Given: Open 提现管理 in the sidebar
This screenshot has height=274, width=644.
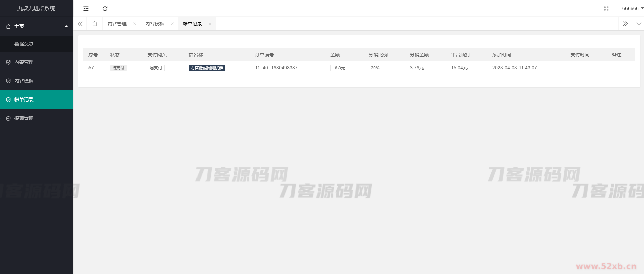Looking at the screenshot, I should tap(24, 118).
